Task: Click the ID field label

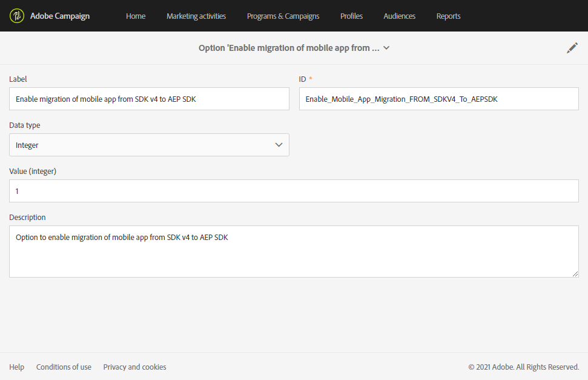Action: (x=302, y=79)
